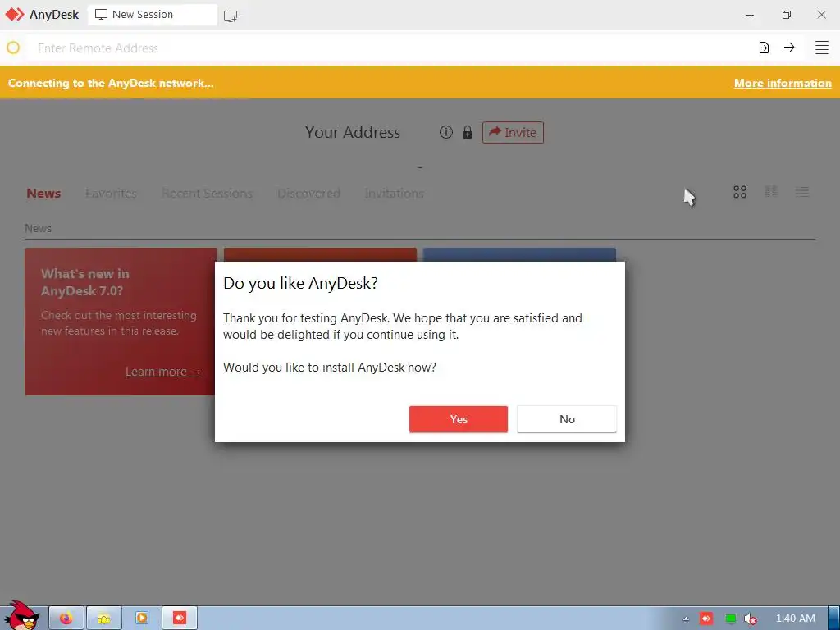Image resolution: width=840 pixels, height=630 pixels.
Task: Confirm installation with the Yes button
Action: [458, 419]
